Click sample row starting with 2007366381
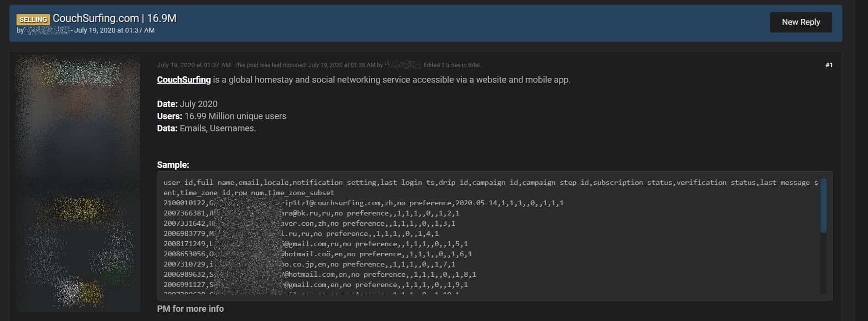868x321 pixels. click(311, 213)
